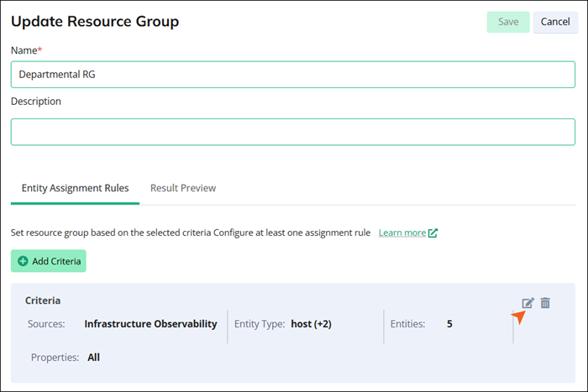Cancel updating the resource group
This screenshot has width=588, height=392.
[555, 22]
